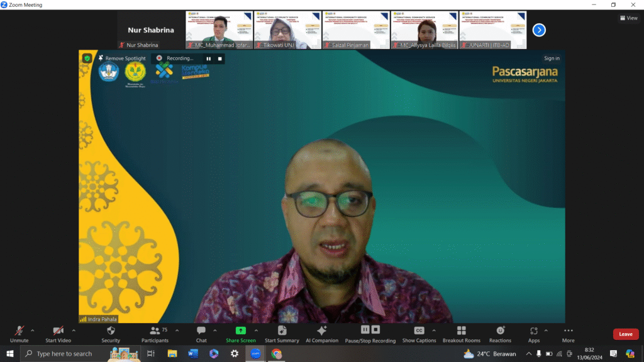Image resolution: width=644 pixels, height=362 pixels.
Task: Open the Security options
Action: pos(111,334)
